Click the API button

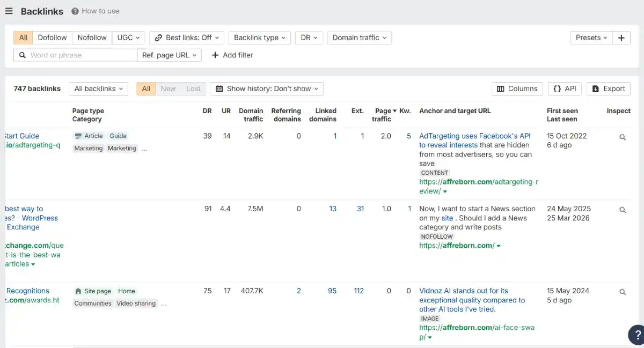coord(565,88)
